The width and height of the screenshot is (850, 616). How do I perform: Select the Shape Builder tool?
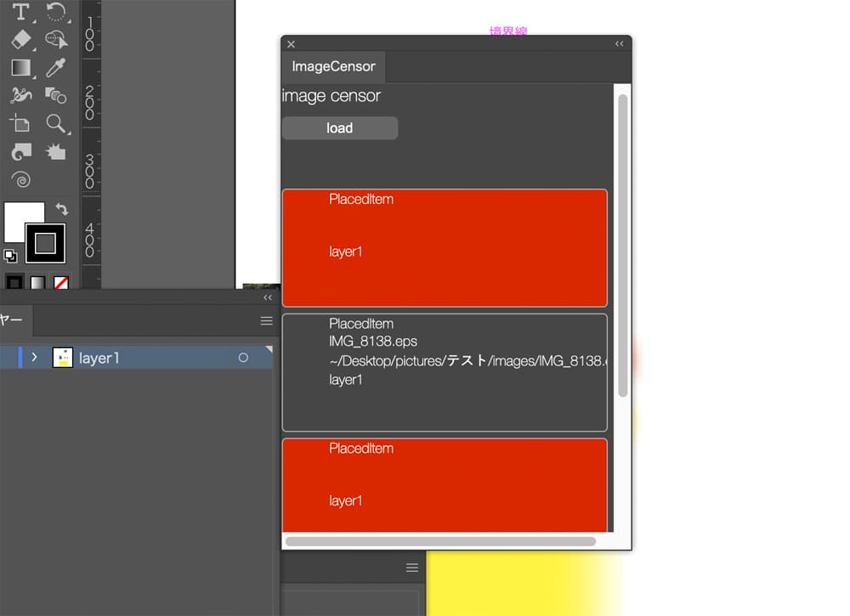point(56,39)
